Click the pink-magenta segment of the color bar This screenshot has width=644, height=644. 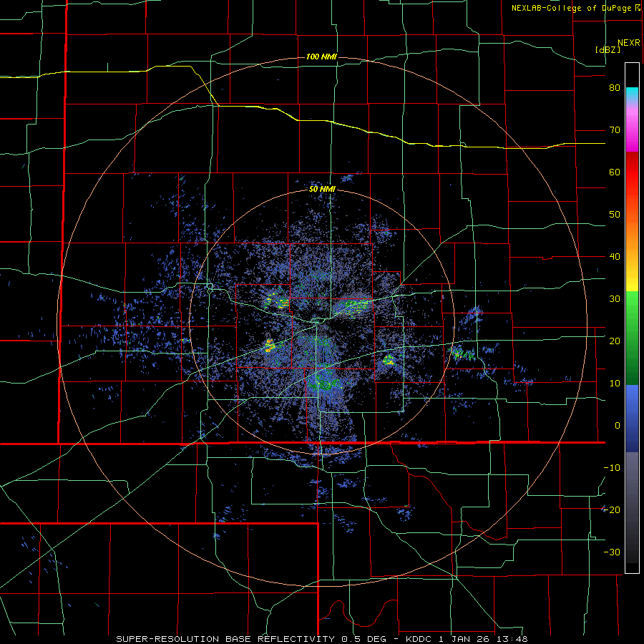coord(632,128)
